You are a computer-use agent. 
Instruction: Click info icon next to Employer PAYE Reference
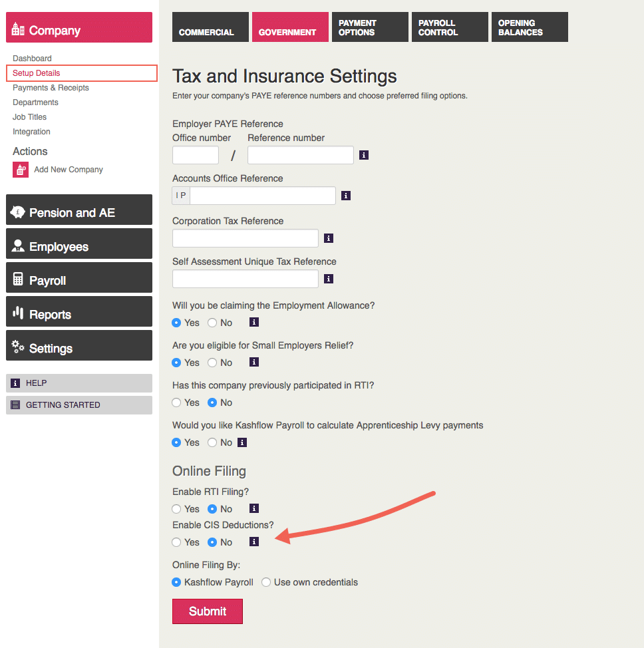click(364, 155)
